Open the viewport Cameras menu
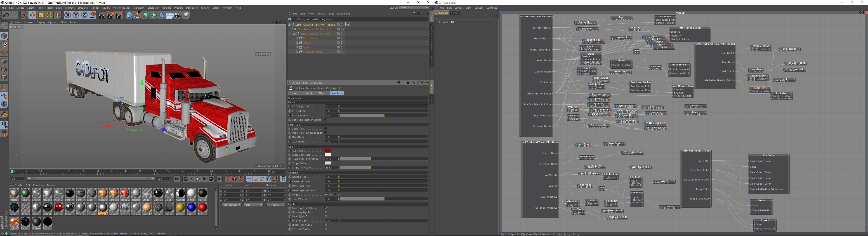 click(29, 23)
